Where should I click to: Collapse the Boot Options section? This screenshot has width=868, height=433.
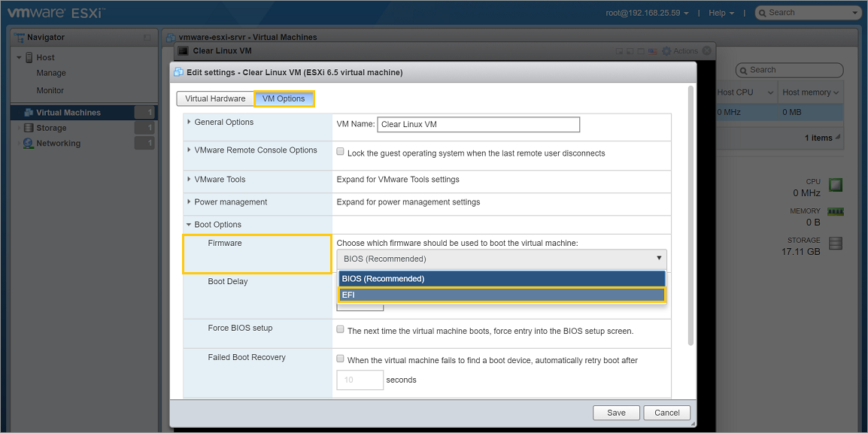pos(189,225)
